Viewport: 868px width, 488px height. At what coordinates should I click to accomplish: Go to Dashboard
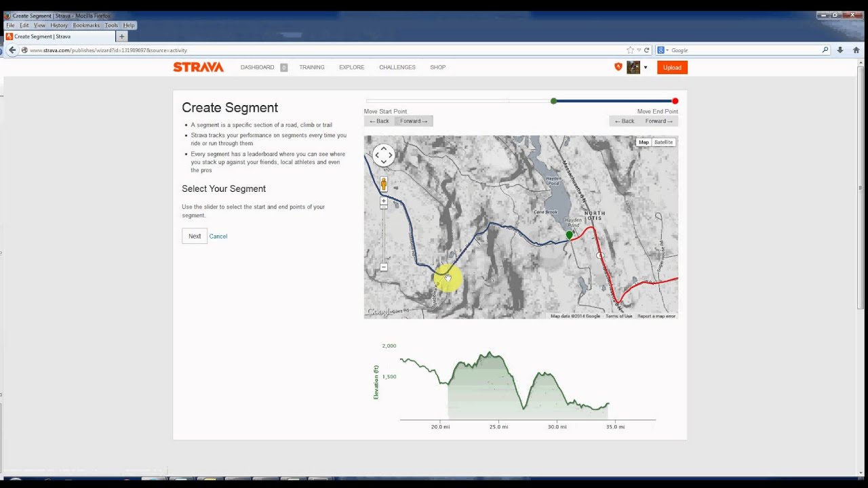click(257, 67)
